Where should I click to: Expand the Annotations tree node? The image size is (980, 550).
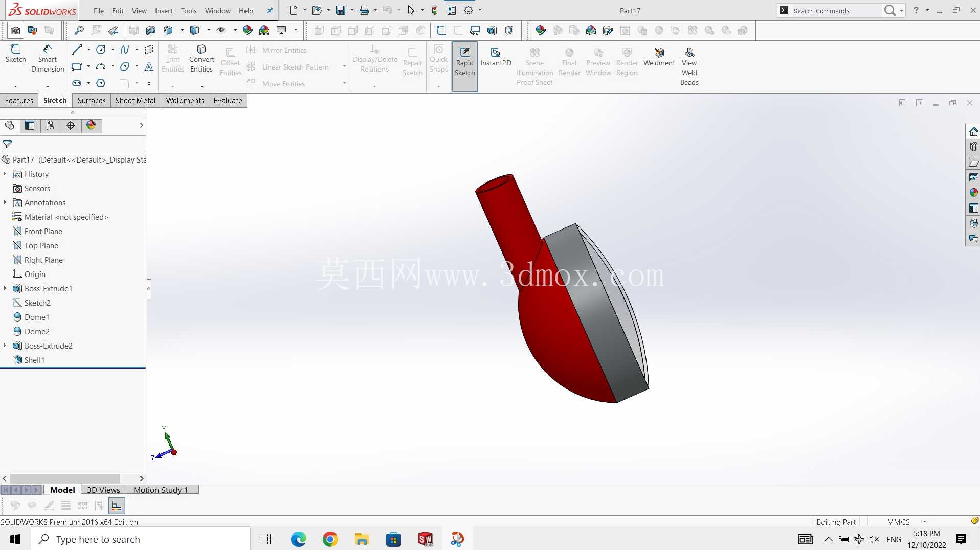click(5, 203)
